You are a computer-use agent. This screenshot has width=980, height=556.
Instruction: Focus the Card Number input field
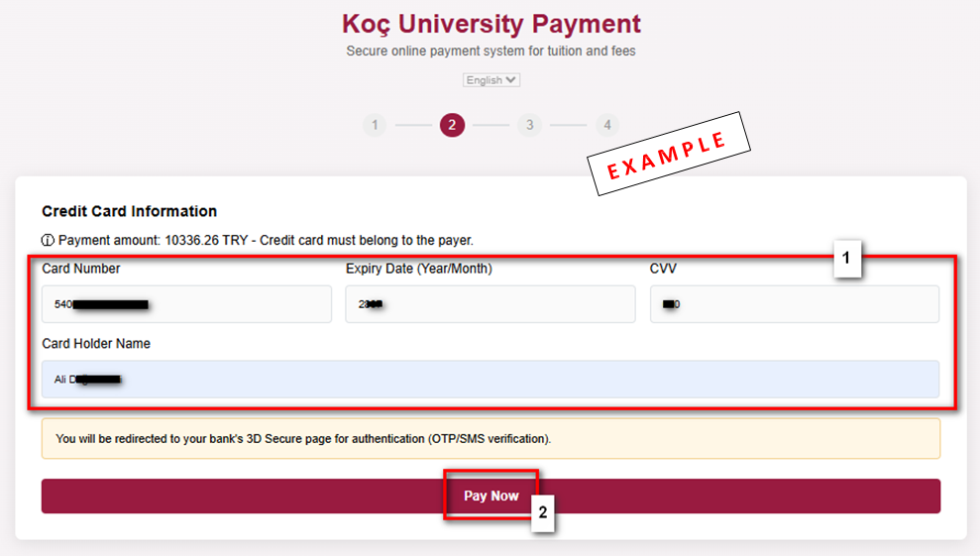(186, 304)
